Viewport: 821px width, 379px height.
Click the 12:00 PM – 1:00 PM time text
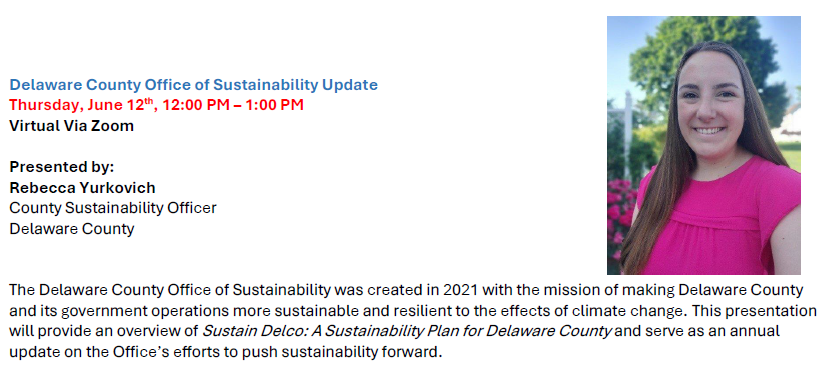[233, 105]
